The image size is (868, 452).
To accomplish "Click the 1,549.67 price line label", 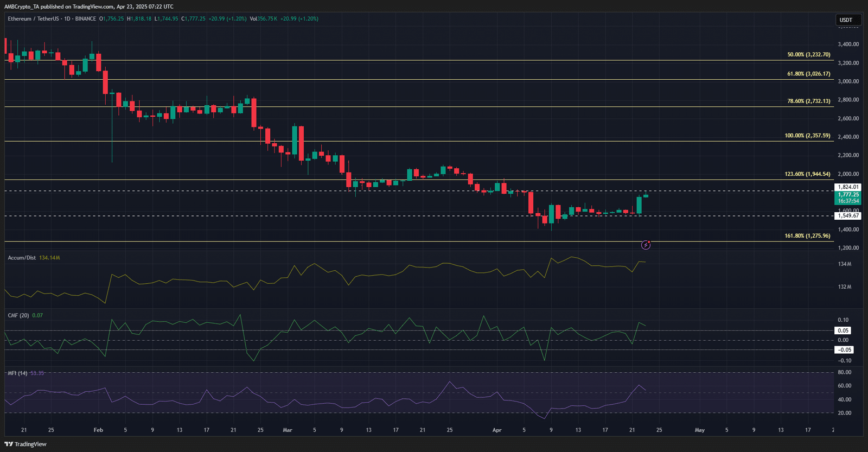I will [848, 216].
